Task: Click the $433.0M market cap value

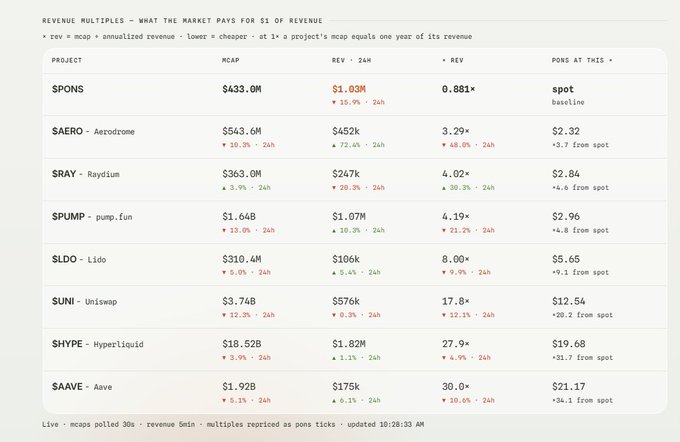Action: click(x=242, y=89)
